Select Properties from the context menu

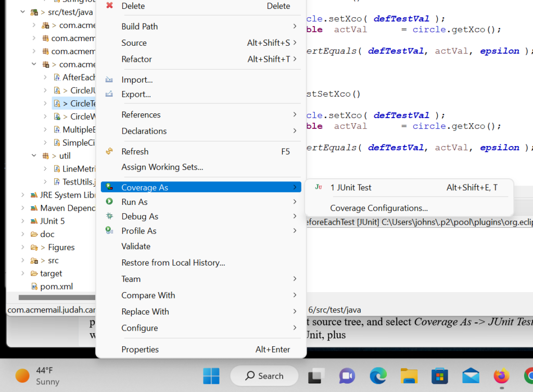pyautogui.click(x=140, y=349)
